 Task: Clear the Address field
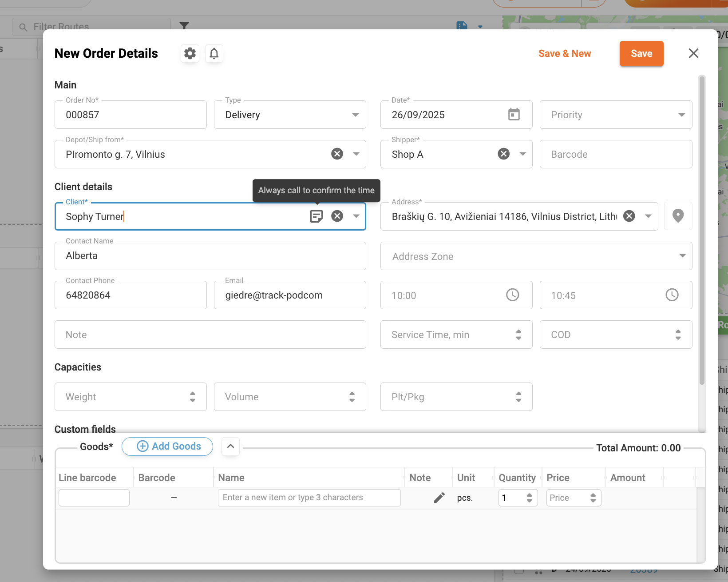pyautogui.click(x=629, y=216)
